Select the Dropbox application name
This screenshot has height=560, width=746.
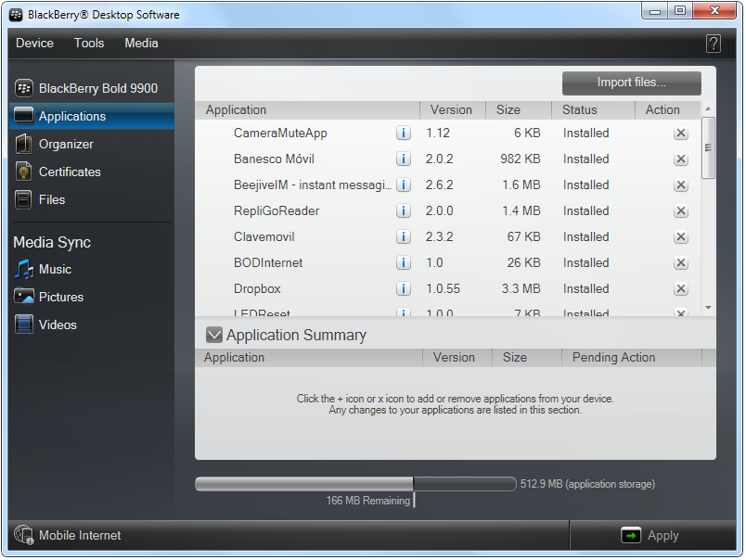pyautogui.click(x=257, y=288)
